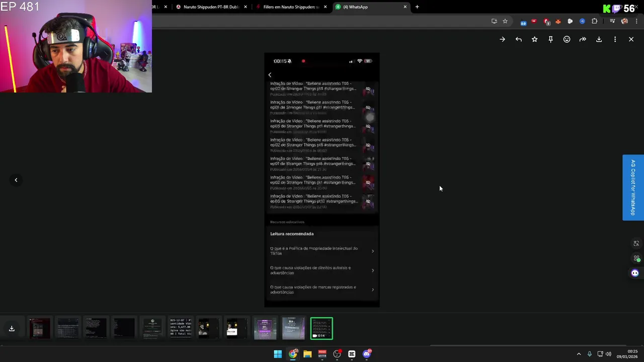Open viewer three-dot more options
This screenshot has width=644, height=362.
click(x=615, y=39)
